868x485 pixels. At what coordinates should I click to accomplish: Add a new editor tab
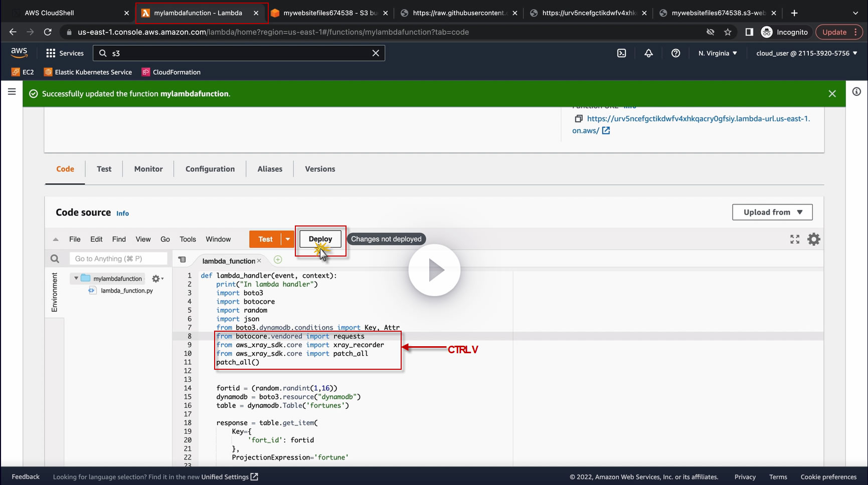(x=278, y=260)
